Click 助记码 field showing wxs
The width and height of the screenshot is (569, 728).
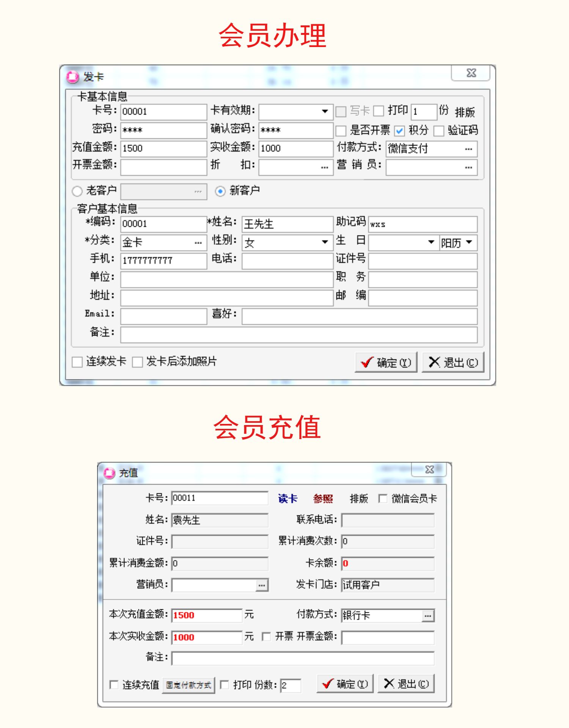(x=423, y=224)
